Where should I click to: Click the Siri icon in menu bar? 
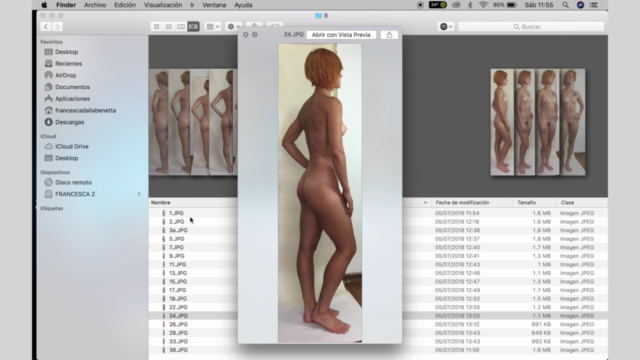[x=580, y=5]
